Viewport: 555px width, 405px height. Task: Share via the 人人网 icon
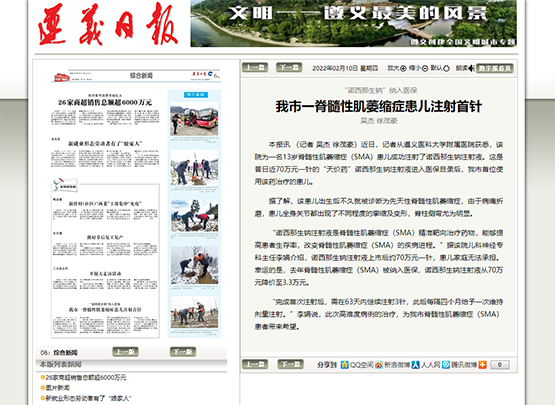pos(416,365)
